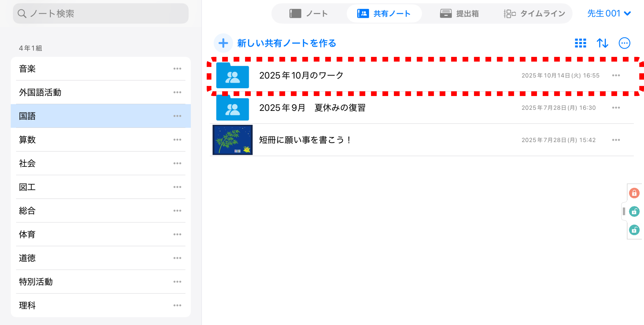Click the search magnifier icon
Viewport: 644px width, 325px height.
click(22, 14)
